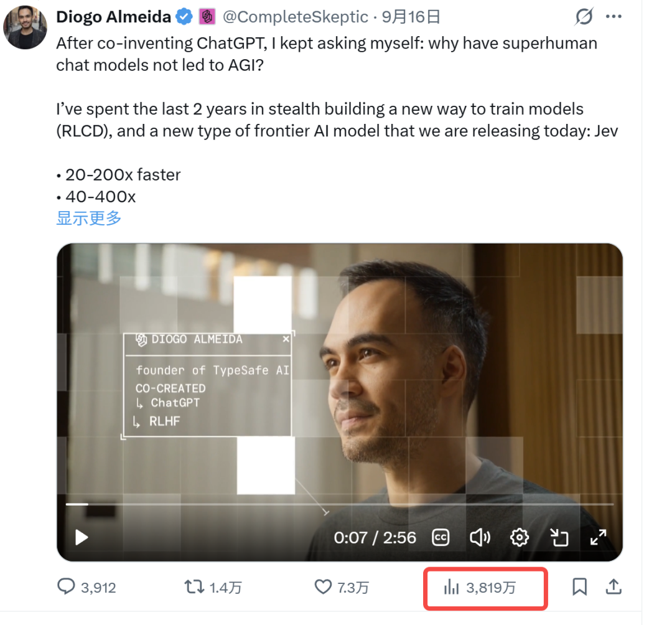This screenshot has height=625, width=672.
Task: Reply via the comment bubble icon
Action: pos(66,586)
